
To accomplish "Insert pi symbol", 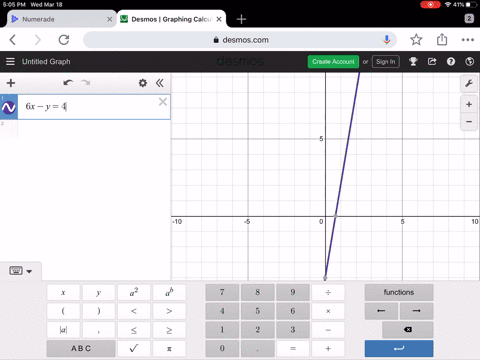I will click(x=169, y=349).
